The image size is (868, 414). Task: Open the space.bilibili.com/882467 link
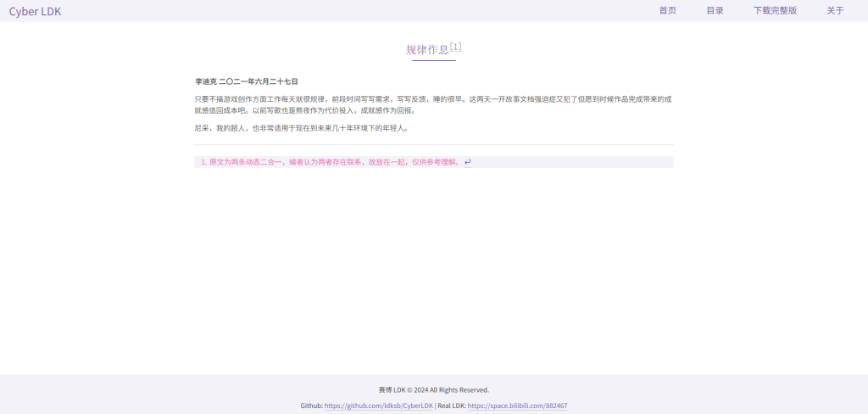pos(517,406)
